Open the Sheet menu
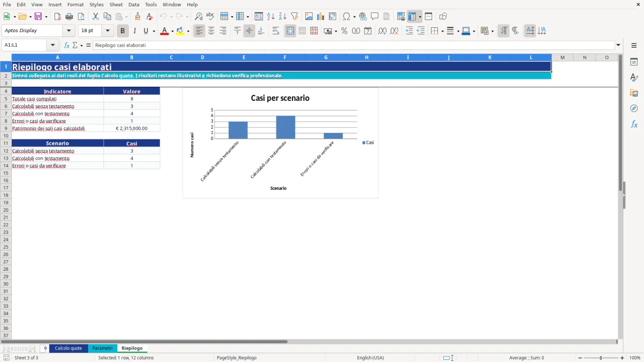Image resolution: width=644 pixels, height=362 pixels. pos(116,4)
